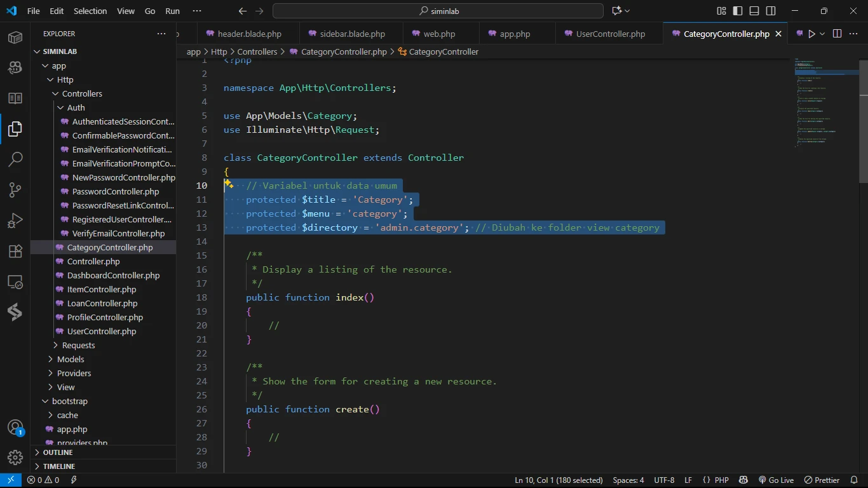Toggle the primary side bar visibility
Screen dimensions: 868x488
coord(738,11)
